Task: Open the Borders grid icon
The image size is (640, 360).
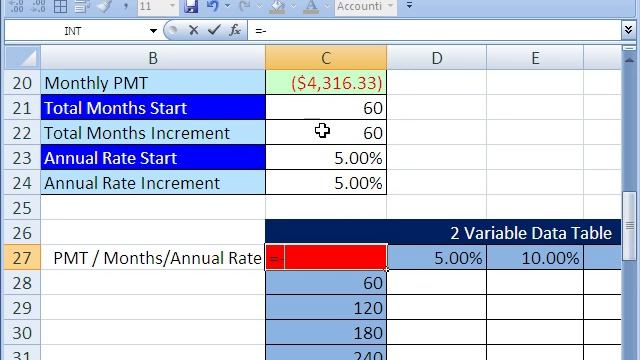Action: 60,6
